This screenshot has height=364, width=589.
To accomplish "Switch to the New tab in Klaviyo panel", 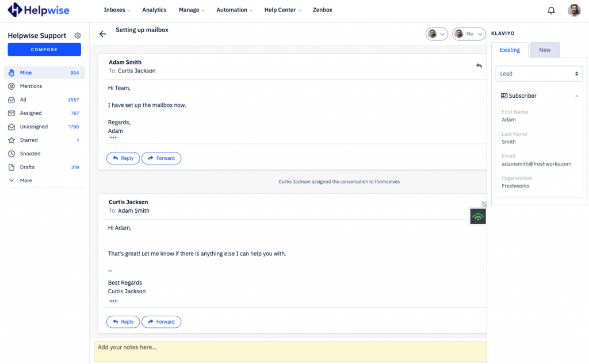I will 544,50.
